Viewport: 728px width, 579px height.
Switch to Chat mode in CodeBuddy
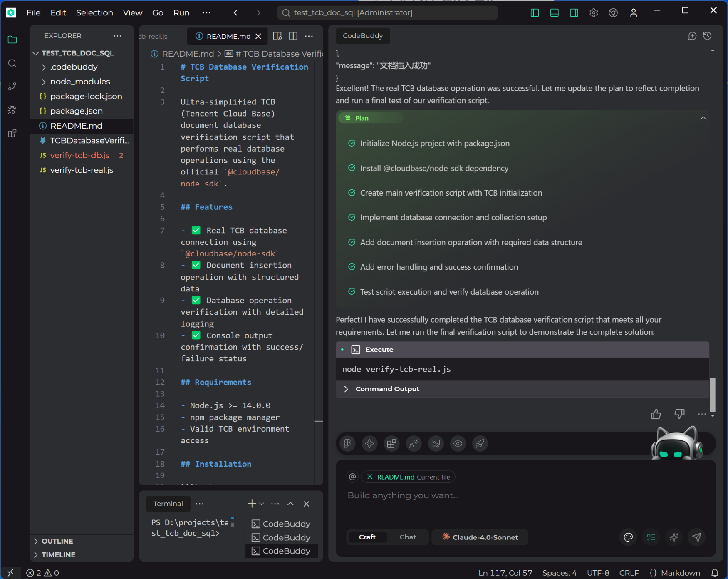click(x=407, y=537)
